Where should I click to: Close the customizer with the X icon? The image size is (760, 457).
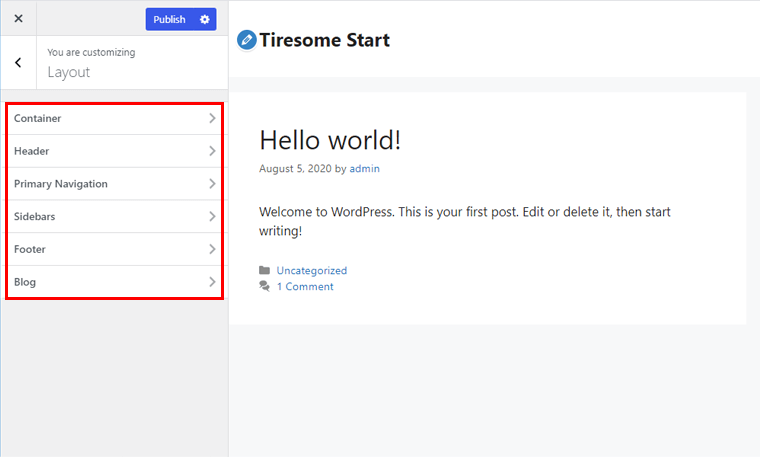(x=18, y=19)
